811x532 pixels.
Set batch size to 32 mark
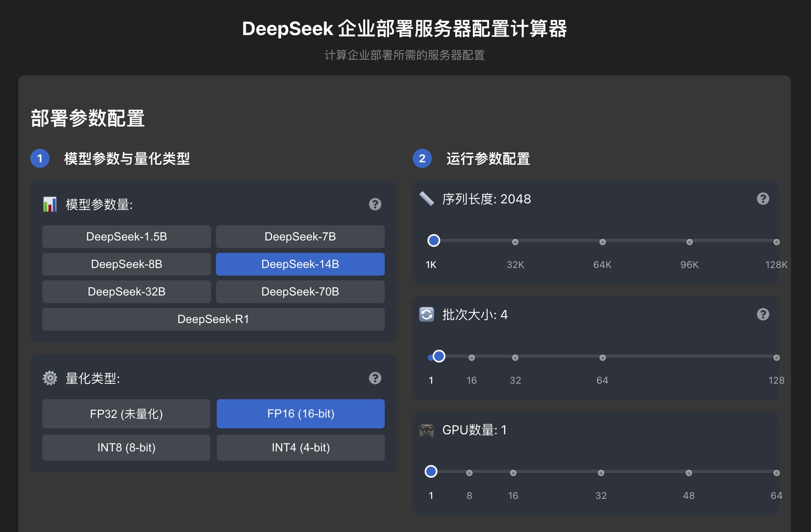point(515,358)
